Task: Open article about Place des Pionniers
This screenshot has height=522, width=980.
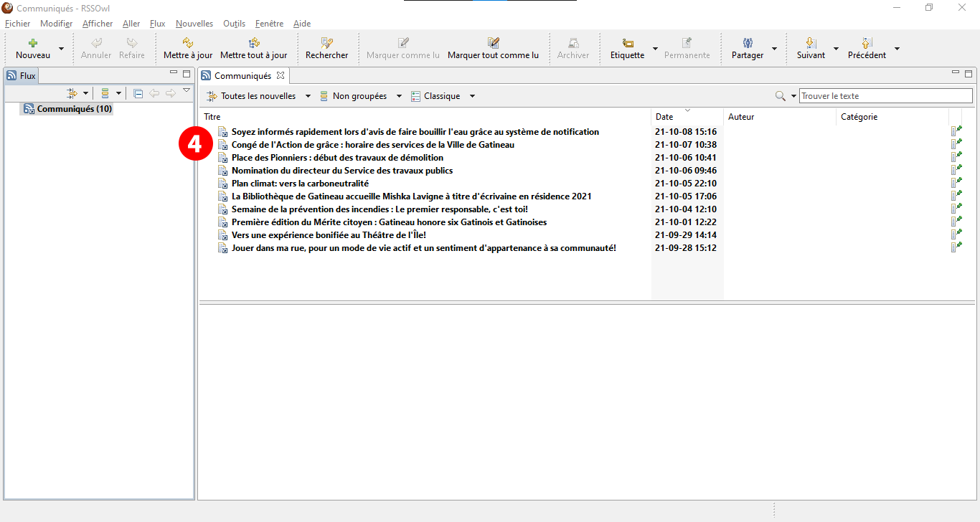Action: (x=337, y=158)
